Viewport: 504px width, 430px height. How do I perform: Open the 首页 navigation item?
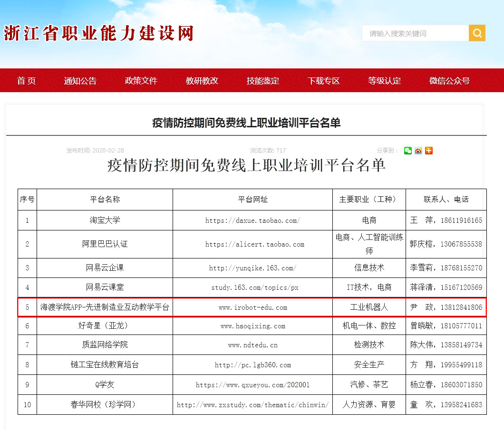coord(26,81)
